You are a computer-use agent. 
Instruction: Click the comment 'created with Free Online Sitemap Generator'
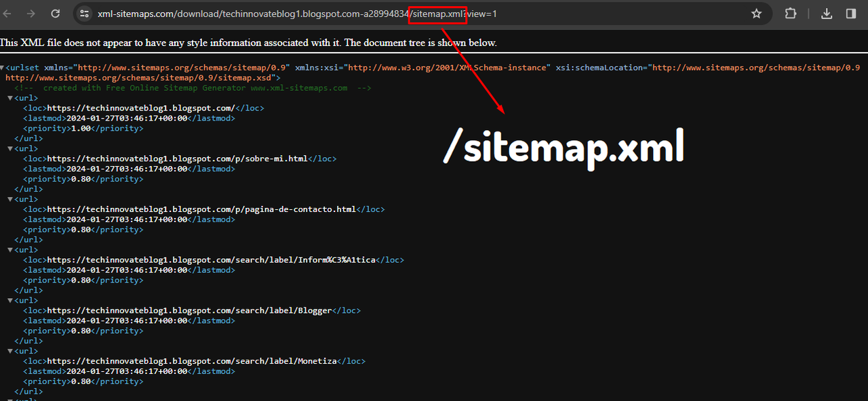(x=193, y=88)
